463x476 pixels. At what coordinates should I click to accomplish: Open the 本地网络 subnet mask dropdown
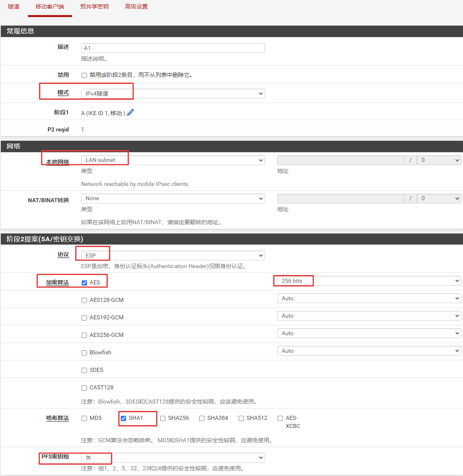(x=439, y=160)
